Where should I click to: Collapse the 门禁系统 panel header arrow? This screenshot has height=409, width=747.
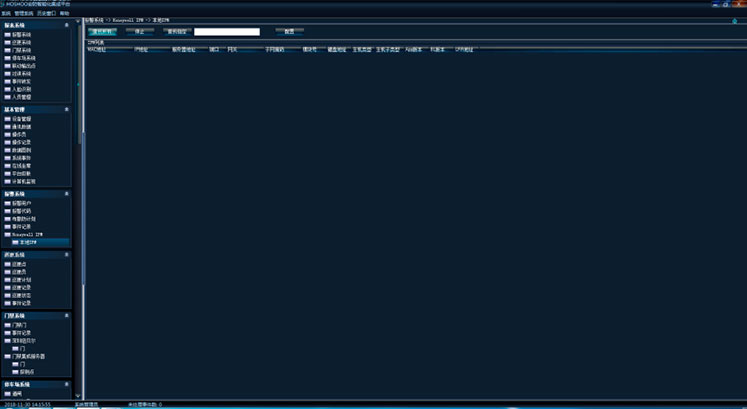[67, 316]
